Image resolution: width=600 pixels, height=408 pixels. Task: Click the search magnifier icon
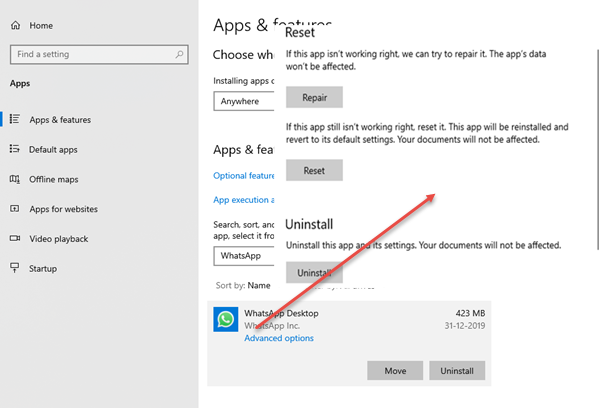point(179,54)
